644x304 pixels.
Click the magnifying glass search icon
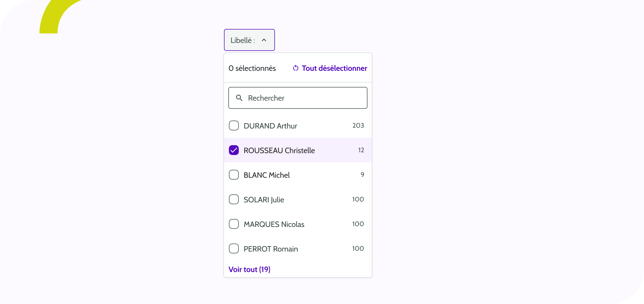tap(239, 98)
